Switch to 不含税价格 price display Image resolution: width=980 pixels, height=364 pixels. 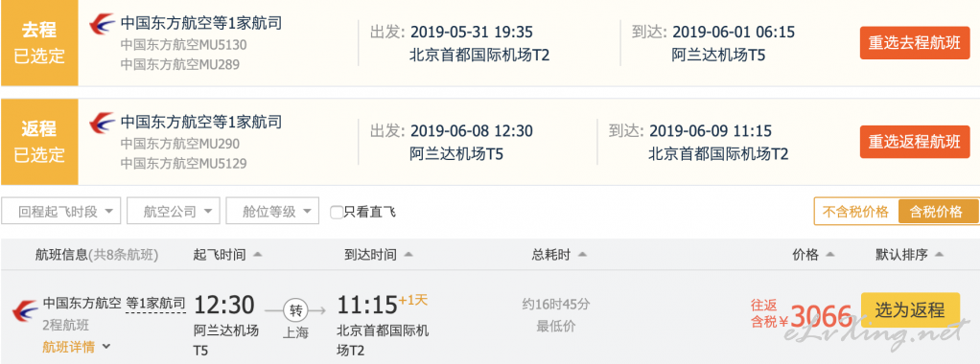coord(855,212)
